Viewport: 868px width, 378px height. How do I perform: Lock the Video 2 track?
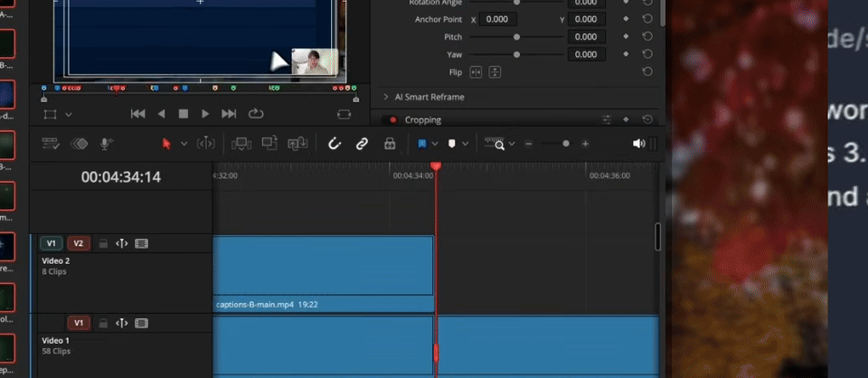pos(103,243)
